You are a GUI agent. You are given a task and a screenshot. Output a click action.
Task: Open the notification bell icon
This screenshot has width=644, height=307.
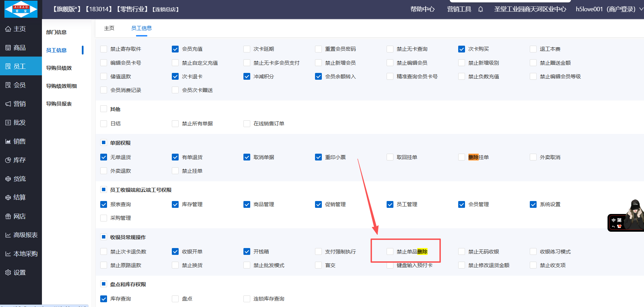pos(480,9)
